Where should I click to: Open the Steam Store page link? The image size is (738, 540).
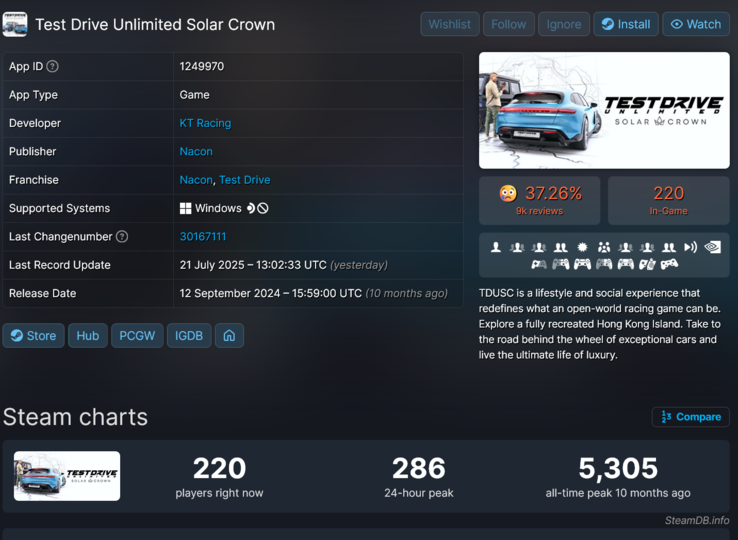pyautogui.click(x=33, y=336)
